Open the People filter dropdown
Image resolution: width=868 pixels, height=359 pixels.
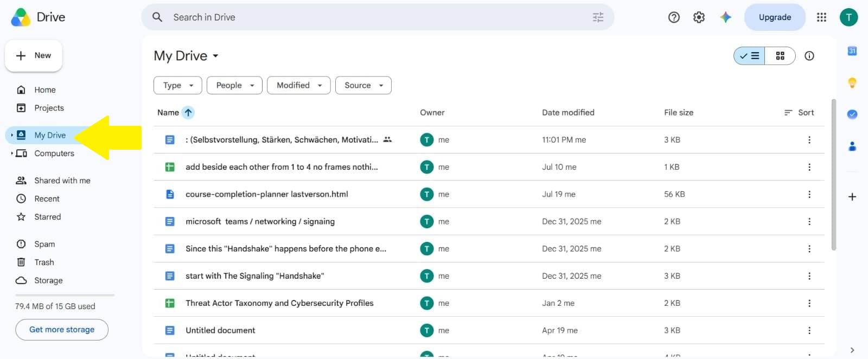point(235,85)
